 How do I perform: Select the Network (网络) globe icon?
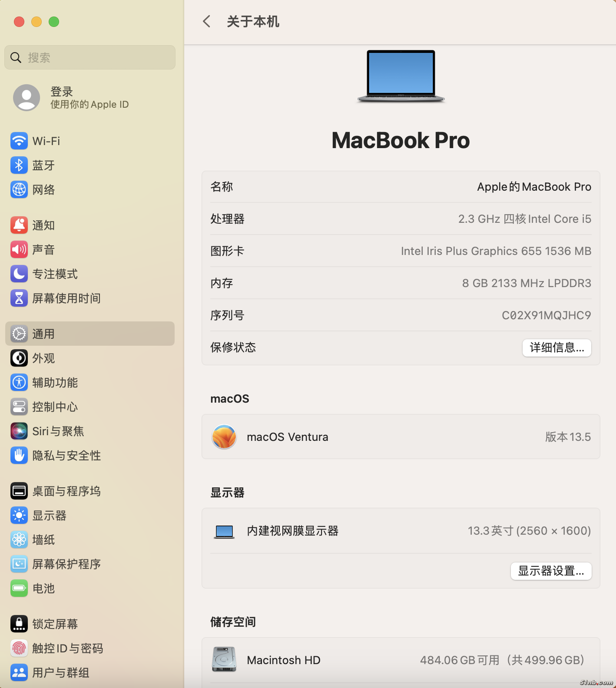tap(19, 190)
